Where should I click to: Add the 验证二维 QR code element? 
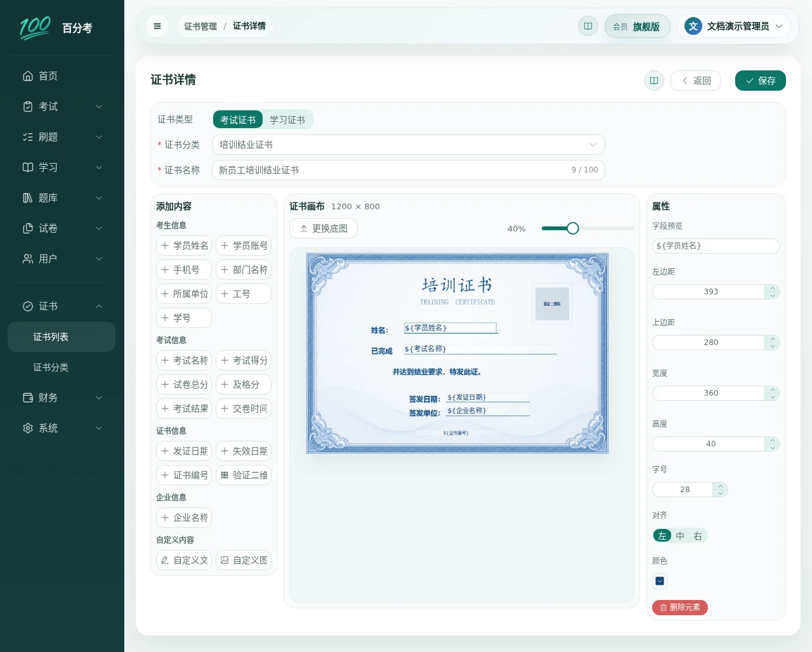pyautogui.click(x=244, y=475)
